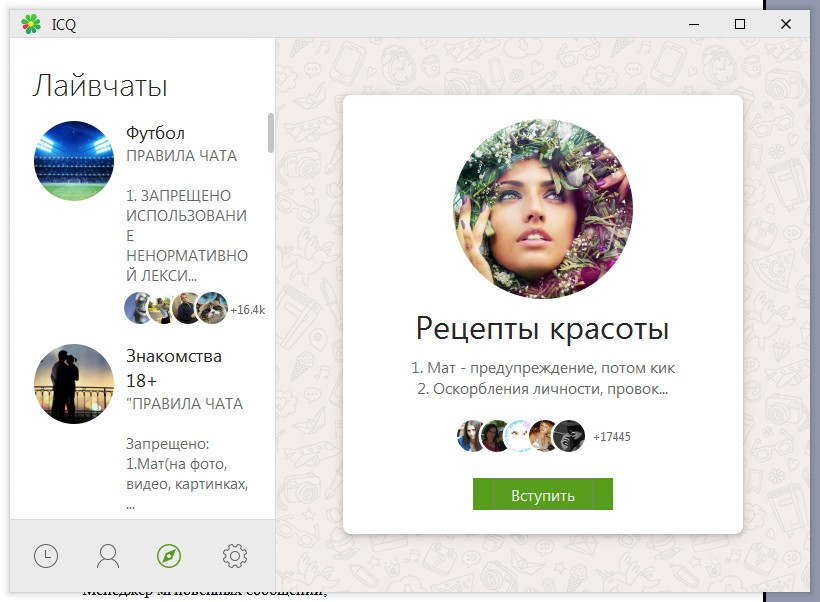The image size is (820, 602).
Task: Minimize the ICQ window
Action: (x=694, y=24)
